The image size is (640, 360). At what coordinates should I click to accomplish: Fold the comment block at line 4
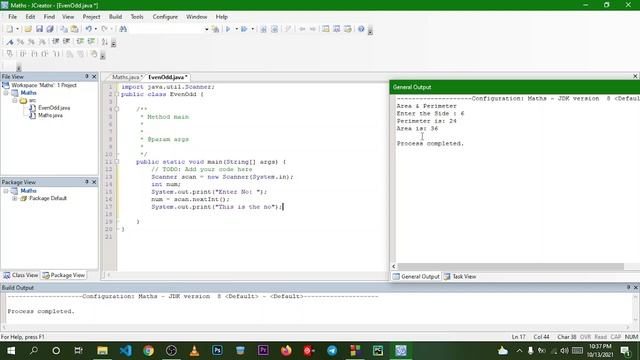pyautogui.click(x=117, y=109)
